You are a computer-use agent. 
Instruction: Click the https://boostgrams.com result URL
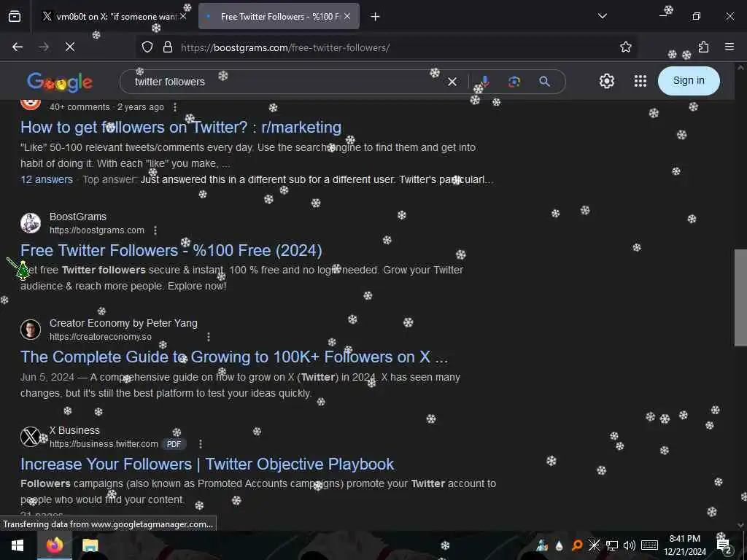(x=97, y=230)
